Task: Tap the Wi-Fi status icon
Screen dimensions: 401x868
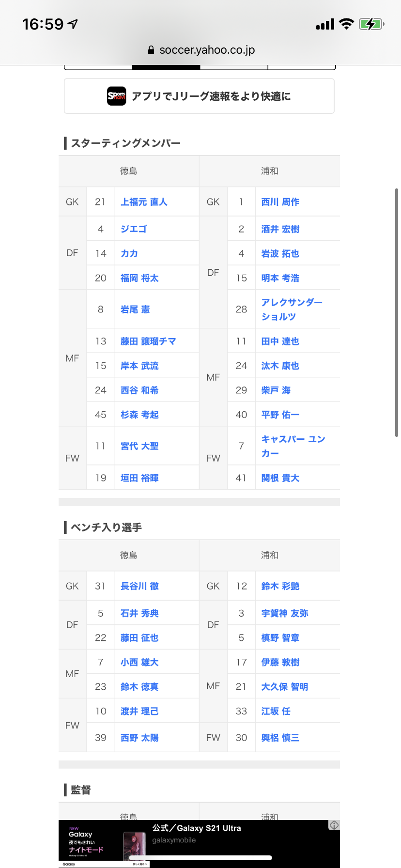Action: (x=346, y=24)
